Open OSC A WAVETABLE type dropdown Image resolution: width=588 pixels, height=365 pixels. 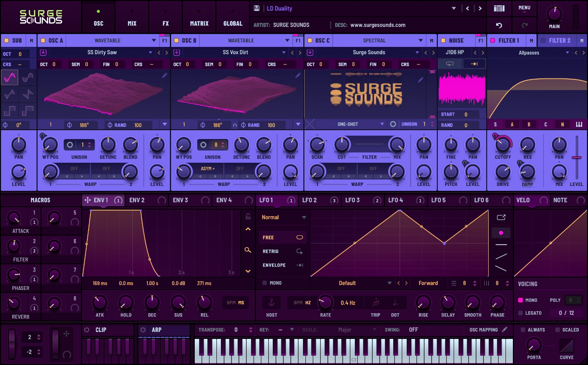[154, 40]
